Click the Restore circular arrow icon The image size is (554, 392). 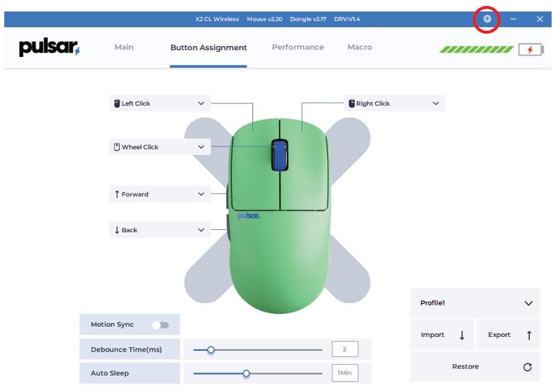527,367
